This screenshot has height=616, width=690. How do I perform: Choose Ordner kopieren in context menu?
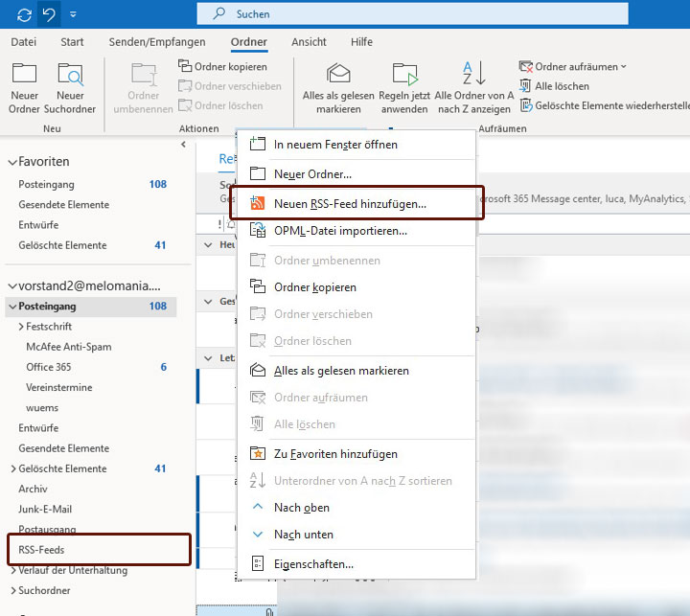click(x=356, y=287)
